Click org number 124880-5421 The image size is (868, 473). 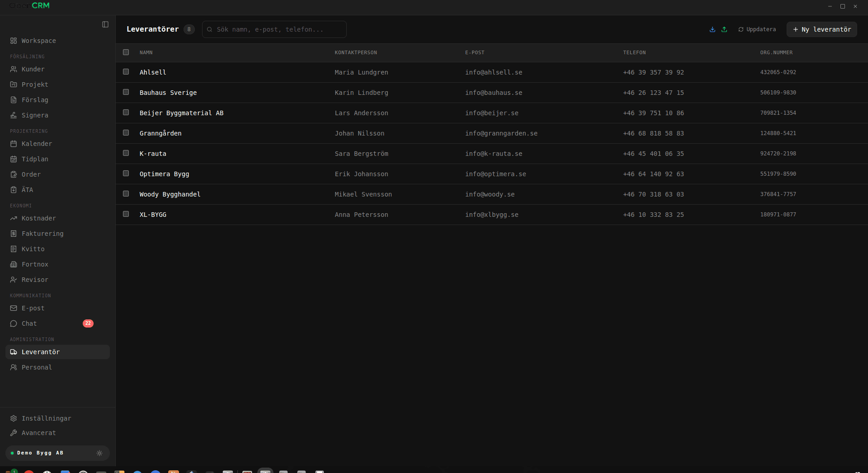pyautogui.click(x=778, y=133)
